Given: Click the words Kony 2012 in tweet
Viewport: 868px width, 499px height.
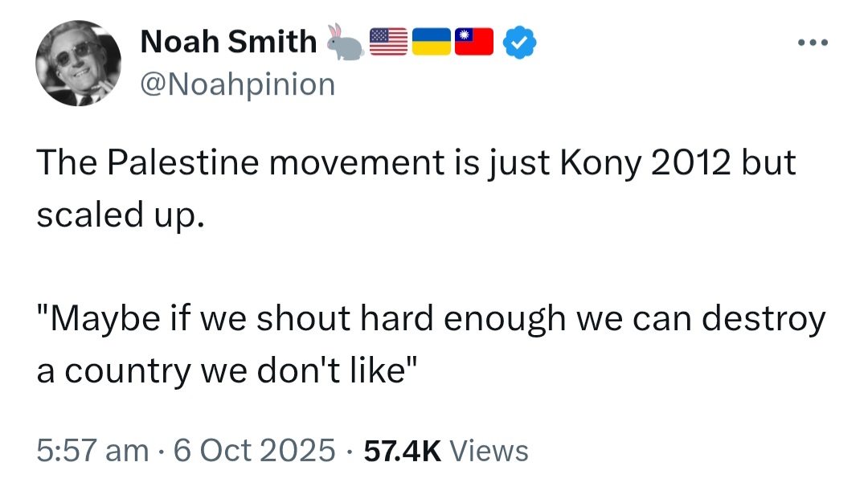Looking at the screenshot, I should click(645, 164).
